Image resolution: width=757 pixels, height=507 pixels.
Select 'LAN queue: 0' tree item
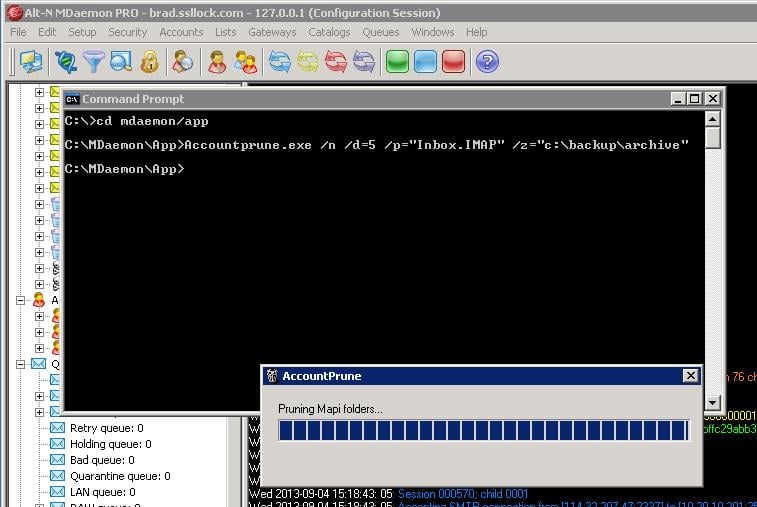point(103,492)
